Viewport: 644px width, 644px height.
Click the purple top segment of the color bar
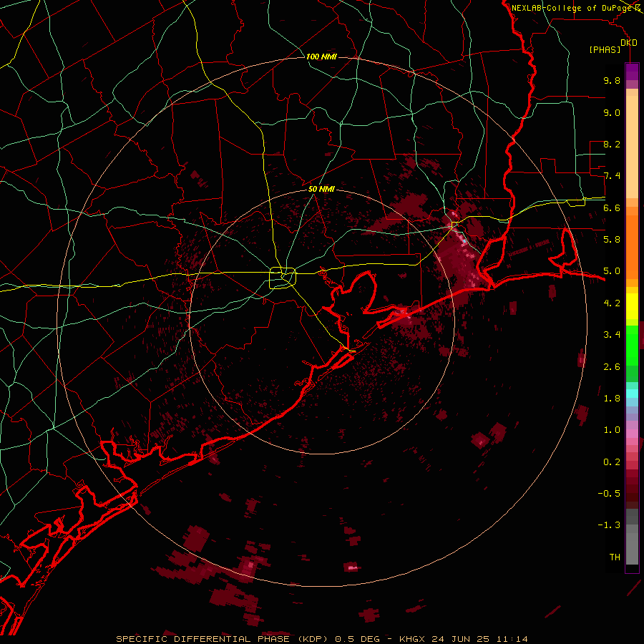tap(632, 72)
